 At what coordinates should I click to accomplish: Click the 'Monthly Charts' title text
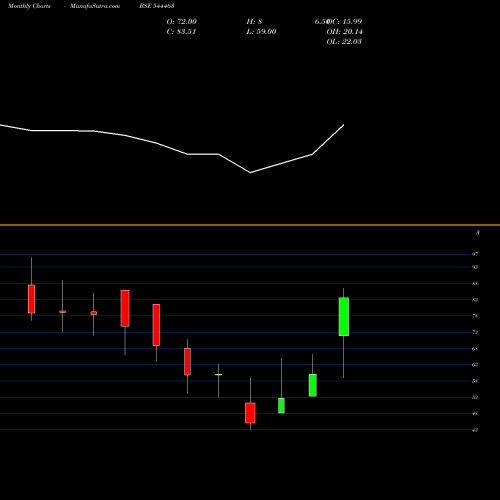[29, 6]
